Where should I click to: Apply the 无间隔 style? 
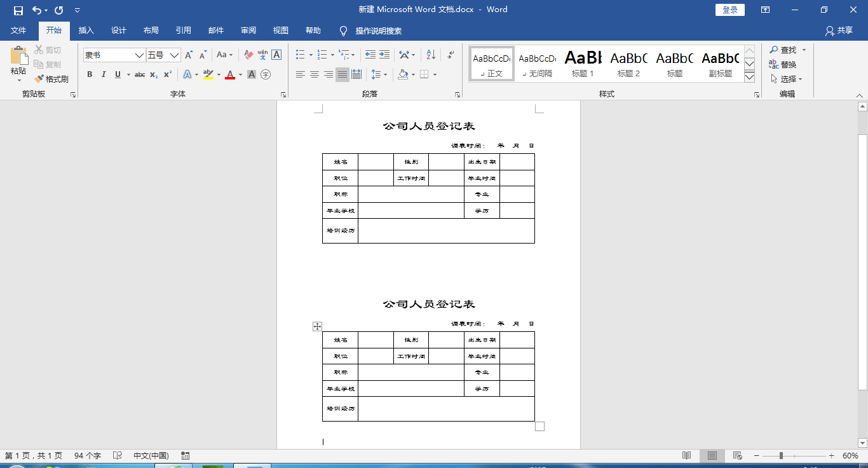point(538,64)
